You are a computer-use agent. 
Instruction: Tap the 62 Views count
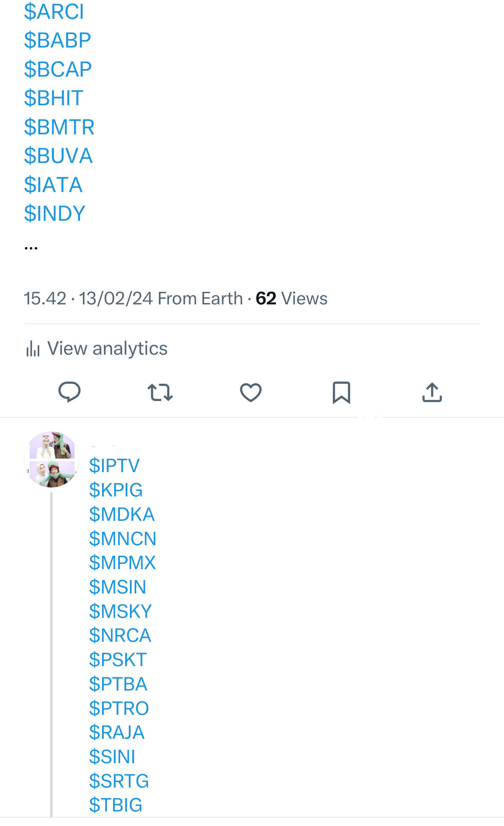tap(291, 299)
